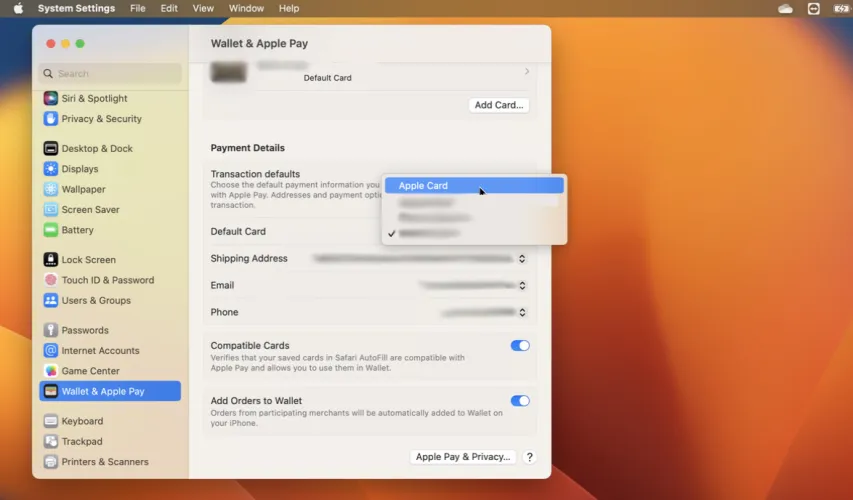Expand the Email popup selector
The width and height of the screenshot is (853, 500).
pos(521,286)
